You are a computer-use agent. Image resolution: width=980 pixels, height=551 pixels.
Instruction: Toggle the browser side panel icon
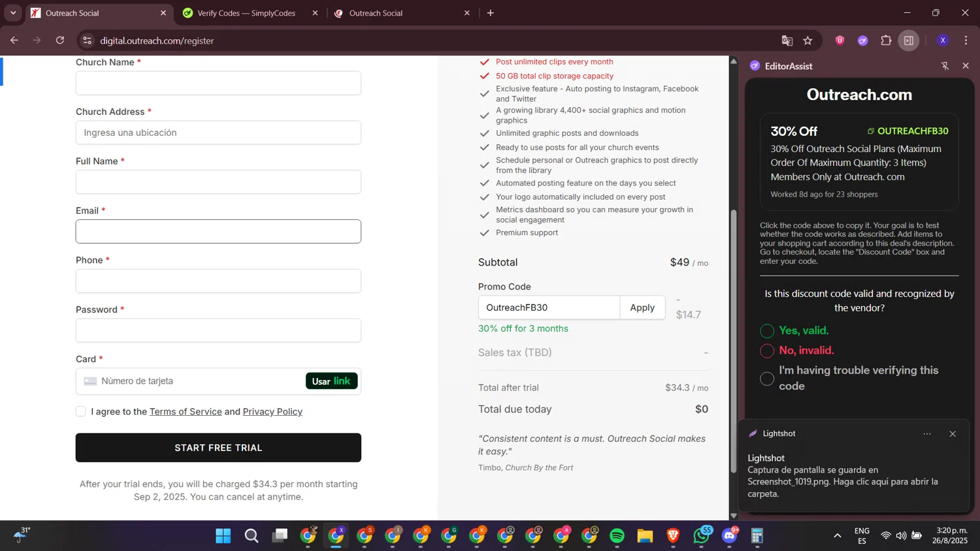909,40
